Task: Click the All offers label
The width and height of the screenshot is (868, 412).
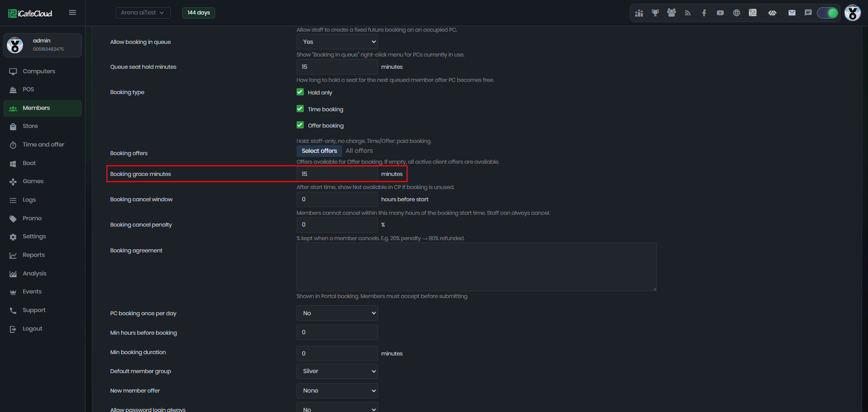Action: 359,151
